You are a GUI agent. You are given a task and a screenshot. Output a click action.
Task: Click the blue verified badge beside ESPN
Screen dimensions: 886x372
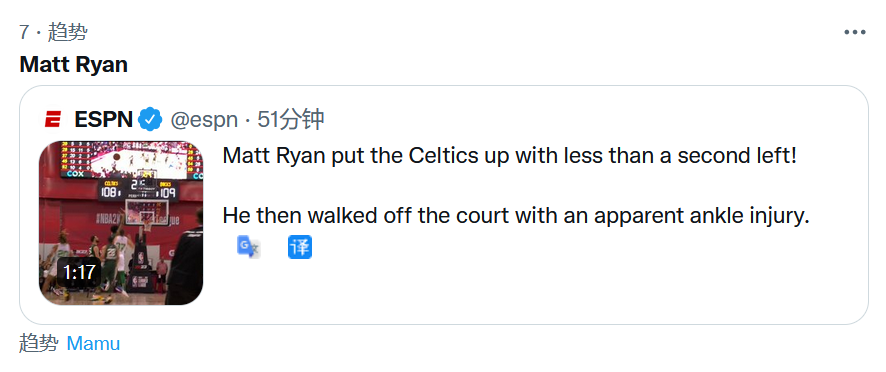tap(151, 120)
